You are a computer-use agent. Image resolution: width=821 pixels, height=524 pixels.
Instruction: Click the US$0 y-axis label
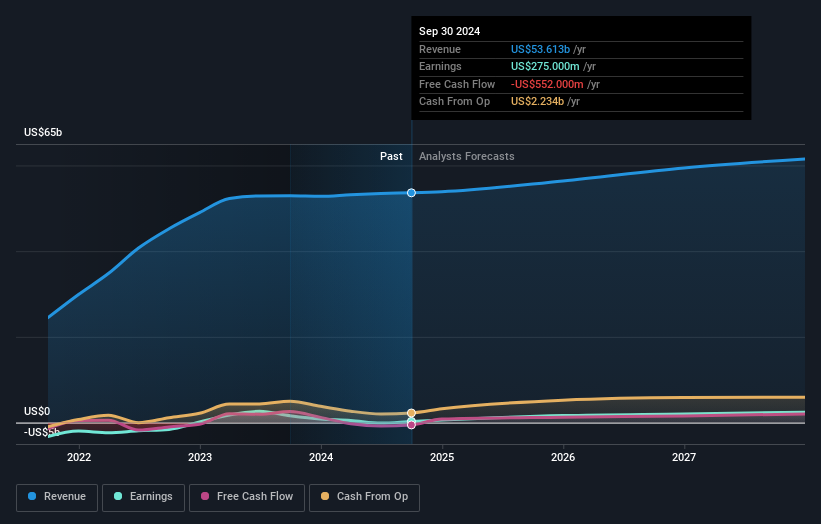pos(37,411)
